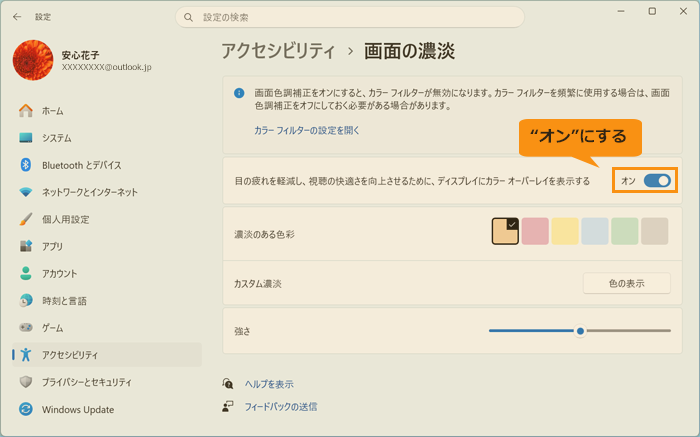
Task: Open システム settings page
Action: tap(107, 138)
